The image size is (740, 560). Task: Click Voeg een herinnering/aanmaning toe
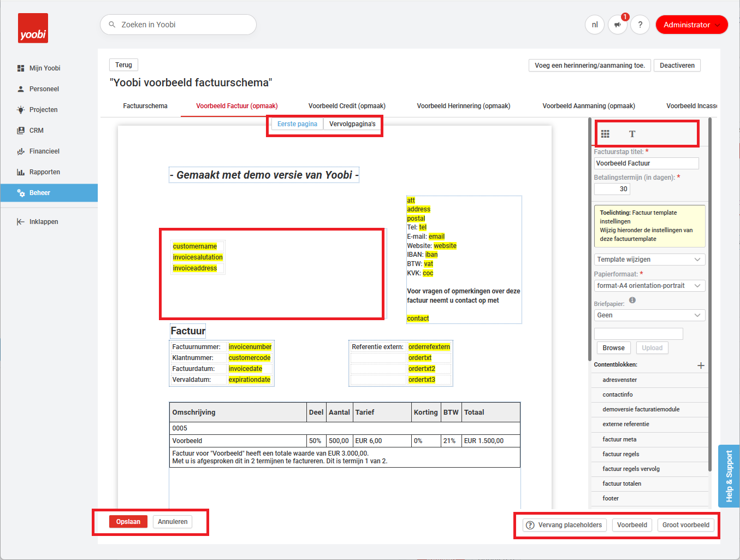tap(590, 66)
